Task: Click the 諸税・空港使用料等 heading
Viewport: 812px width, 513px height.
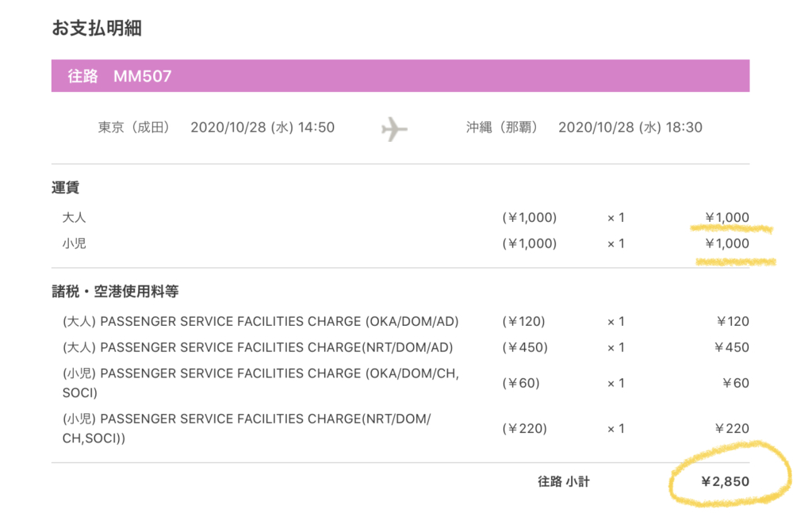Action: 115,292
